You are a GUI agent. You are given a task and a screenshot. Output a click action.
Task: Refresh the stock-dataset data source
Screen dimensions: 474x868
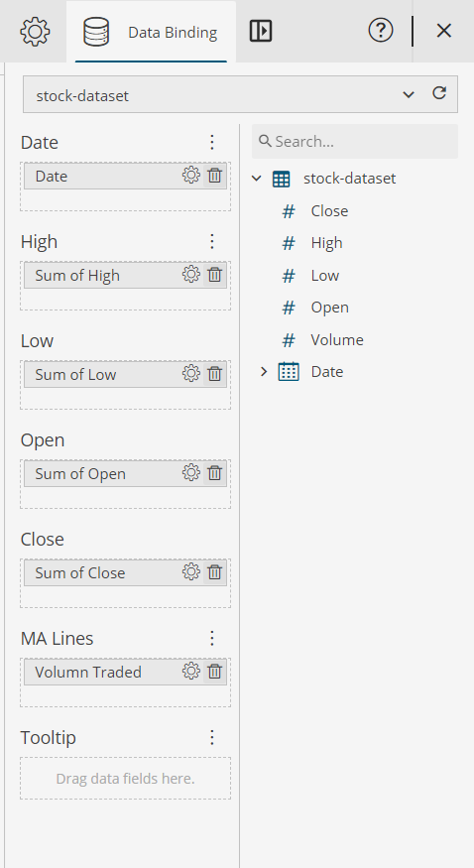pos(439,93)
